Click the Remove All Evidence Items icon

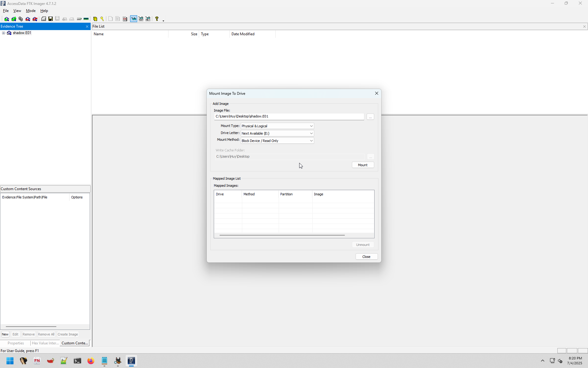pyautogui.click(x=35, y=19)
